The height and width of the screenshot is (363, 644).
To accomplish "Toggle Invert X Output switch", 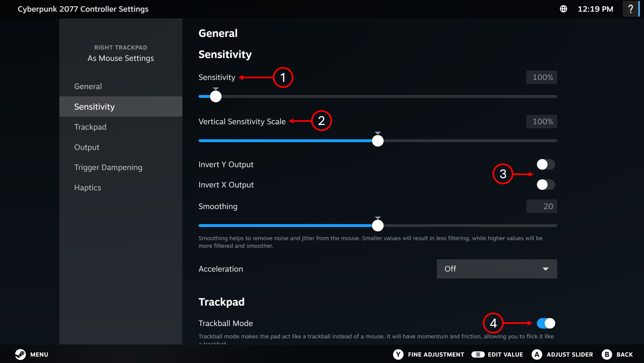I will pos(546,185).
